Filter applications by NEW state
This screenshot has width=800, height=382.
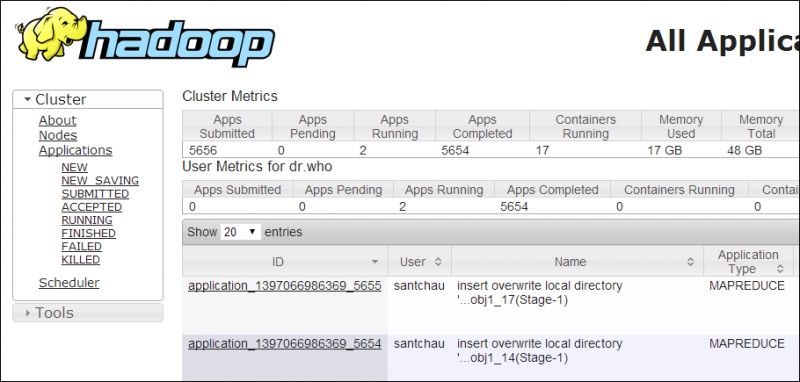pos(74,167)
